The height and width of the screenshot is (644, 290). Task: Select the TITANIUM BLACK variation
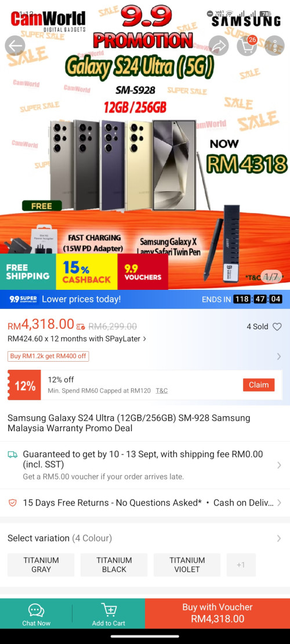pos(114,565)
